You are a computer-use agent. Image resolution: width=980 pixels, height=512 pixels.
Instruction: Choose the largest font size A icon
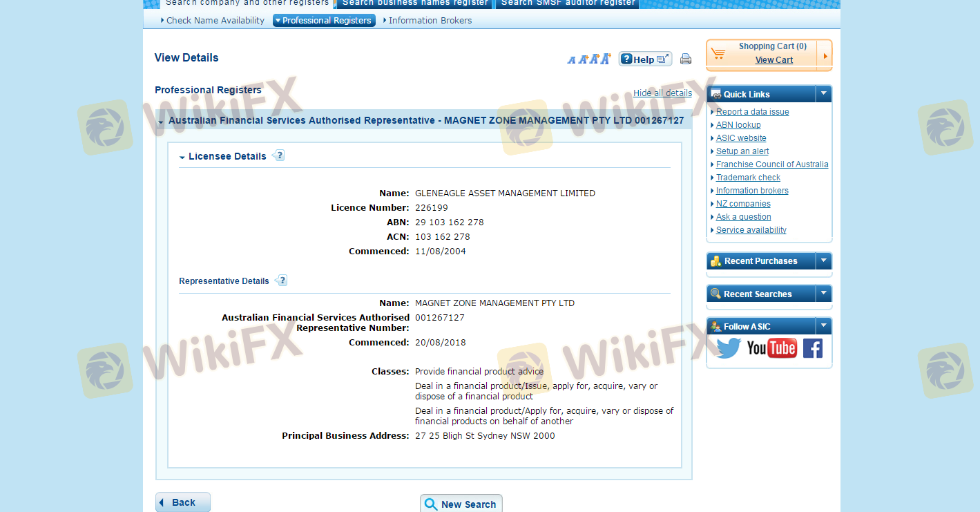click(x=606, y=59)
